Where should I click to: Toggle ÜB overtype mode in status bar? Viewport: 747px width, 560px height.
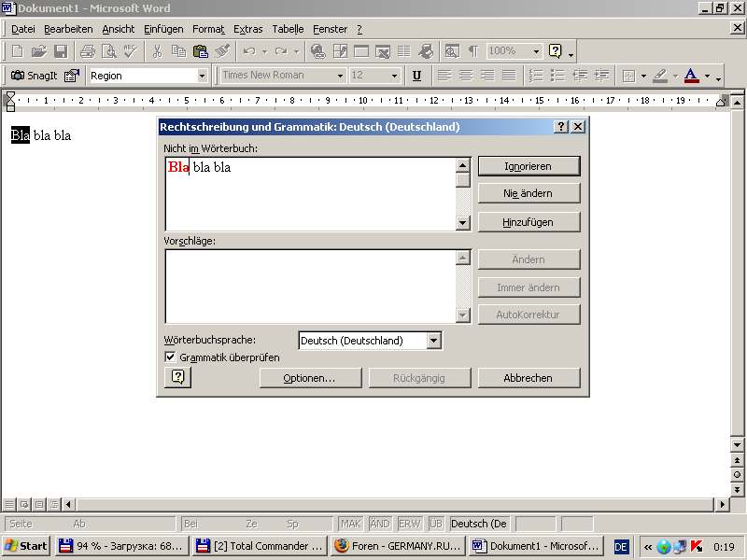[436, 524]
